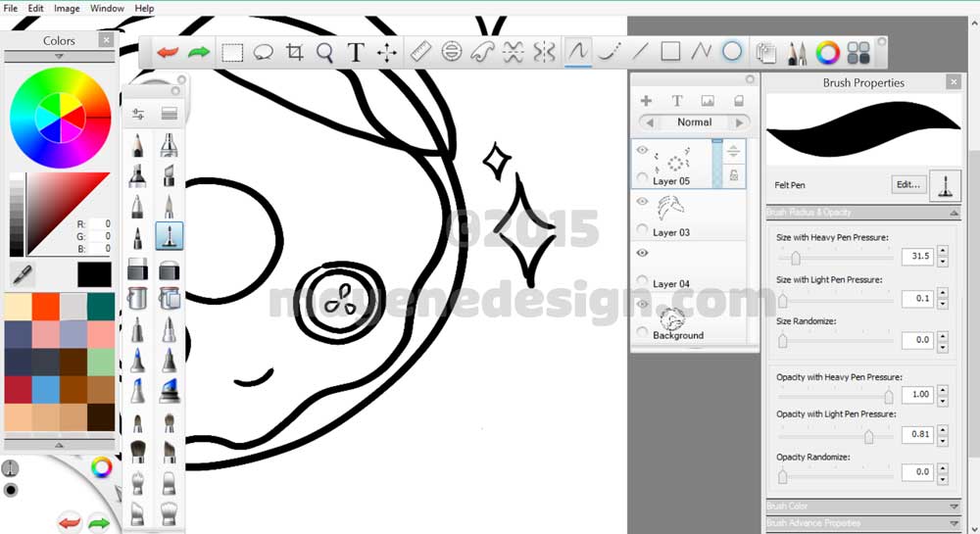Viewport: 980px width, 534px height.
Task: Select the Pencil brush in the brush palette
Action: 137,146
